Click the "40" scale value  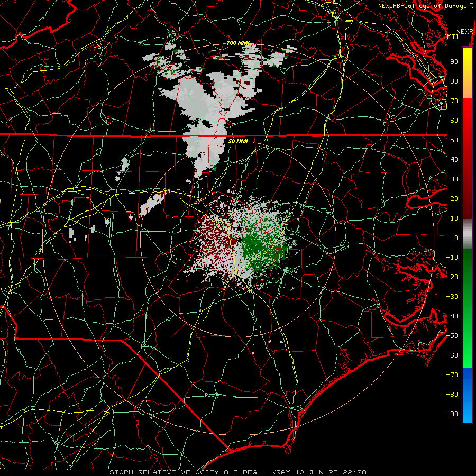point(454,160)
